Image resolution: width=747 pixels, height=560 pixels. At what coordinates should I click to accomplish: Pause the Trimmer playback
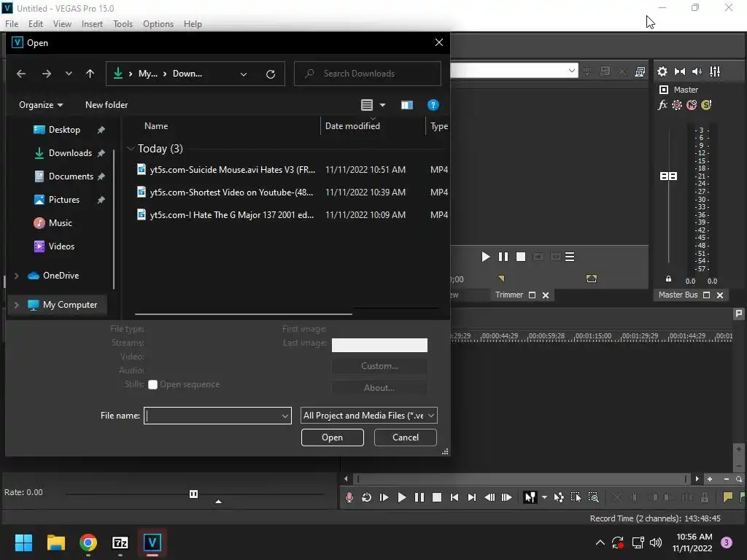(503, 257)
